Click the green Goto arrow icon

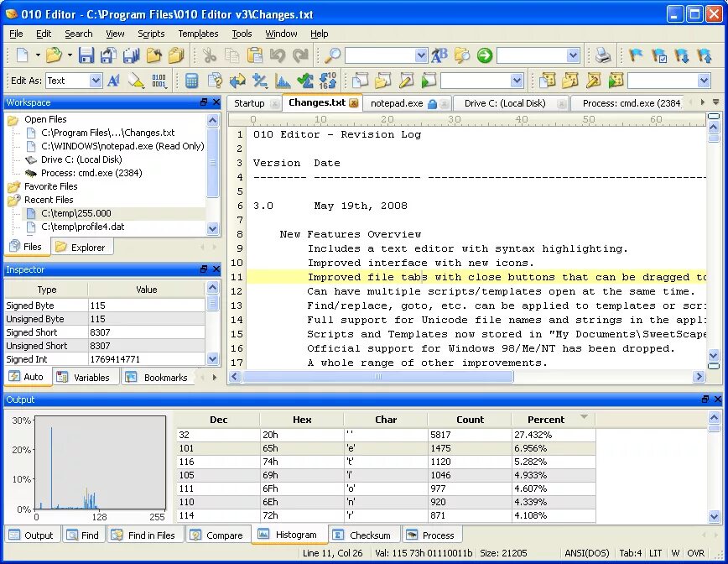pyautogui.click(x=484, y=55)
